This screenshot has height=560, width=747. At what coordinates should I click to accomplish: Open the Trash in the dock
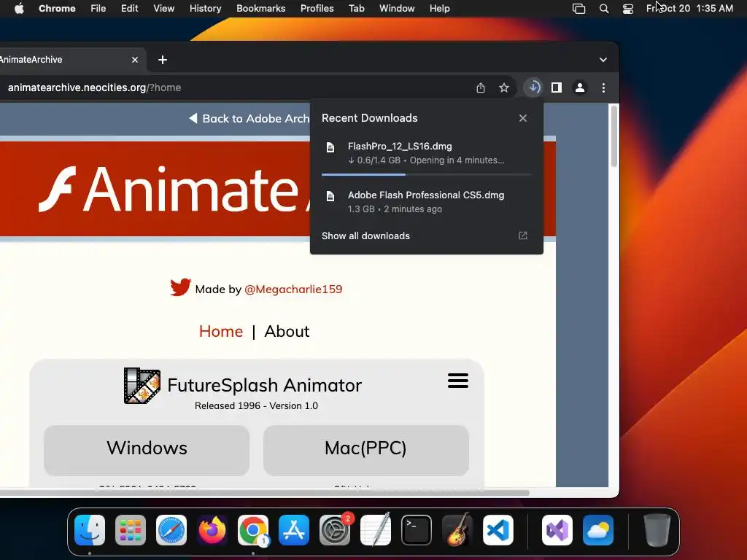[657, 530]
